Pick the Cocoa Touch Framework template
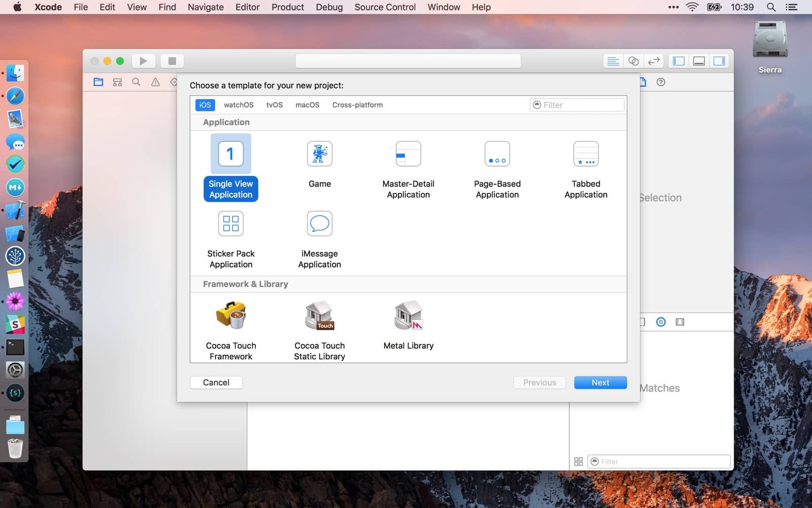Viewport: 812px width, 508px height. (231, 316)
